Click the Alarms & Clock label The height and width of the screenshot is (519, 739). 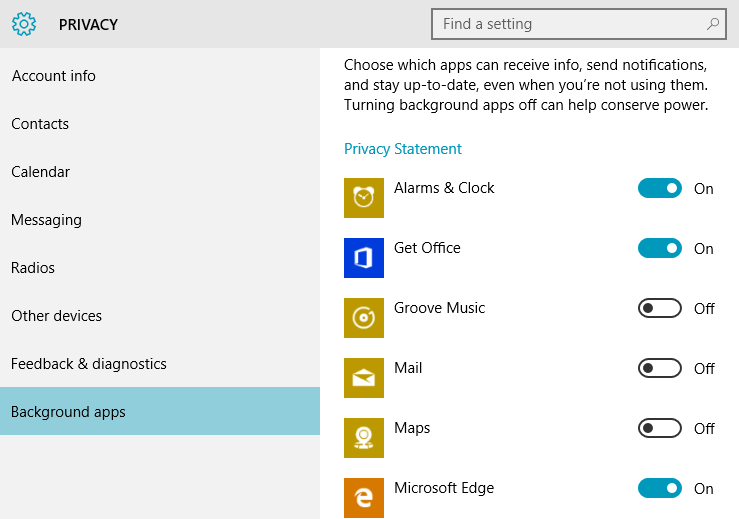[x=444, y=188]
